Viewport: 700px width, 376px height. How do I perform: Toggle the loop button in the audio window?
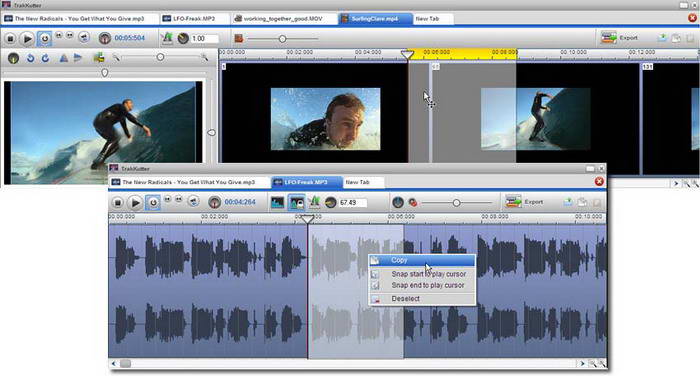[x=153, y=203]
